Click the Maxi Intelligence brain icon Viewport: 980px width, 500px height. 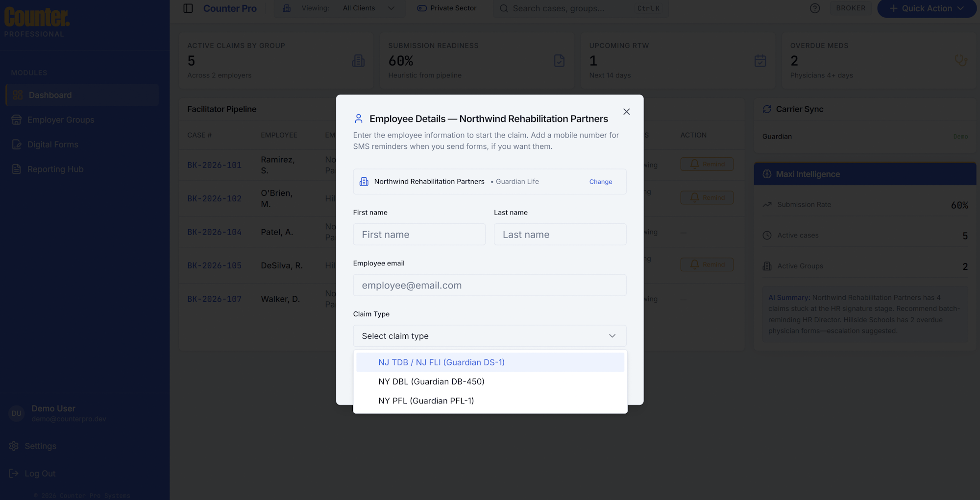click(x=767, y=174)
